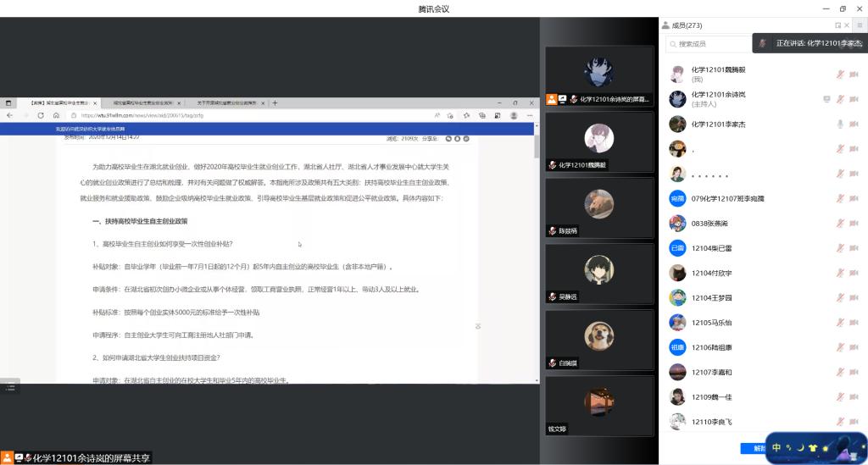
Task: Search members input field
Action: [712, 43]
